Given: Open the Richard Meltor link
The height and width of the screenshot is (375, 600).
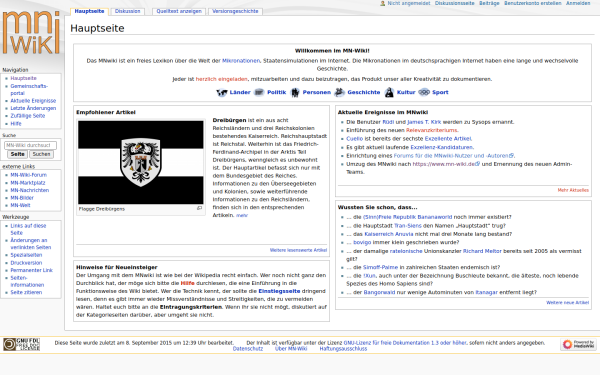Looking at the screenshot, I should pos(482,251).
